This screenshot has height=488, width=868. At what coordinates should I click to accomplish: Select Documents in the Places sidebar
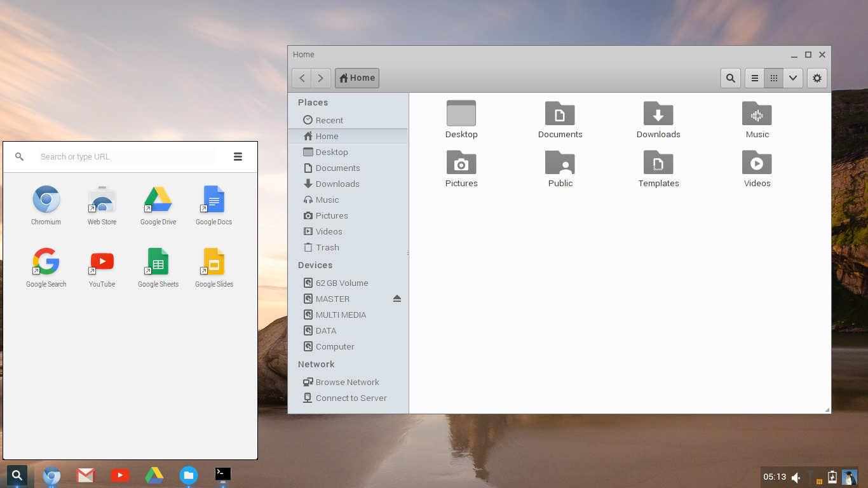click(348, 168)
